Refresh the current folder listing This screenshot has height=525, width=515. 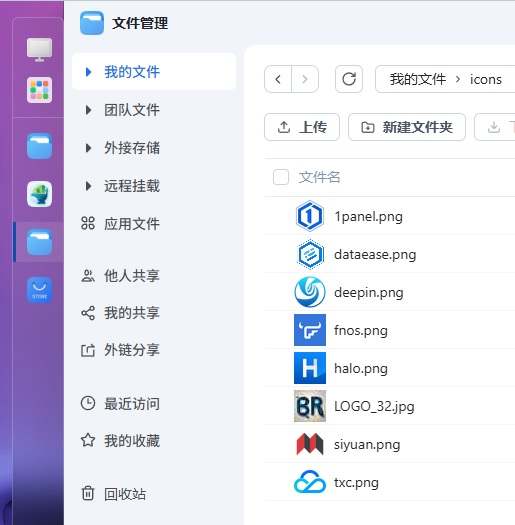(349, 79)
